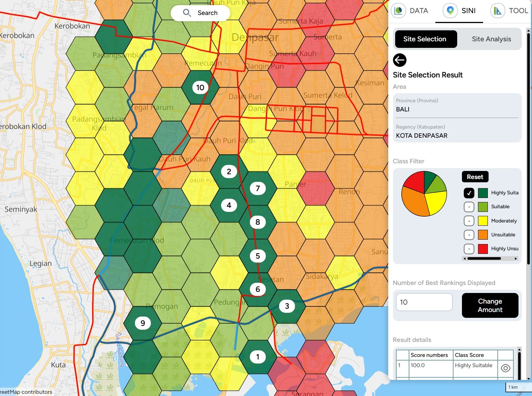Click the best rankings number field

(x=424, y=302)
